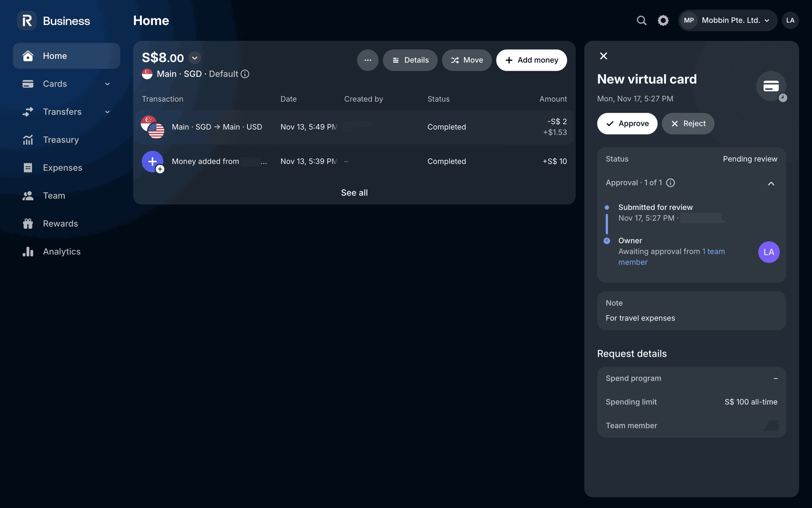Reject the virtual card request
The height and width of the screenshot is (508, 812).
tap(688, 124)
